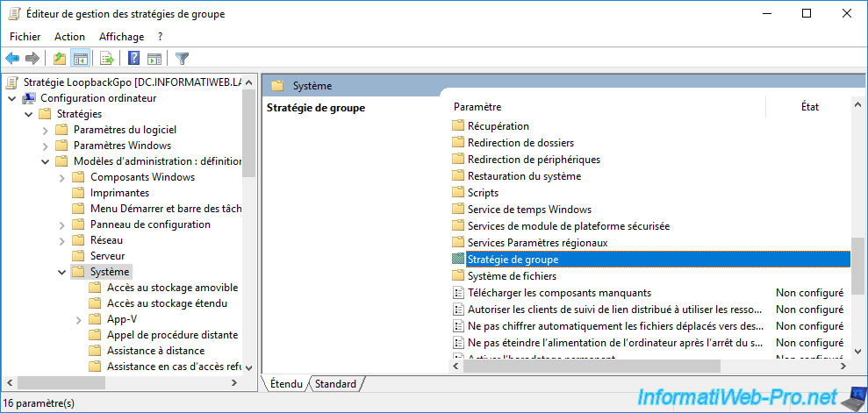Viewport: 868px width, 413px height.
Task: Open Help via the blue question mark icon
Action: pyautogui.click(x=134, y=59)
